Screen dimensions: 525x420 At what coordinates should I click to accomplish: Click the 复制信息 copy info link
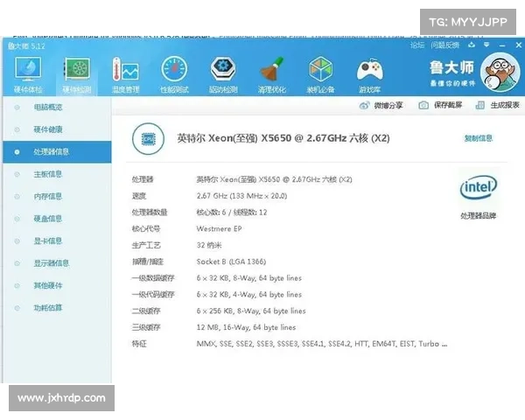478,138
